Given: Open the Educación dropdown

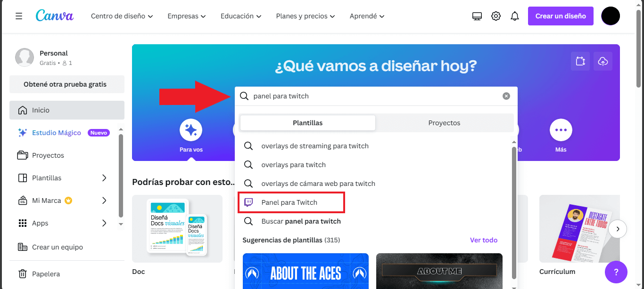Looking at the screenshot, I should [241, 16].
